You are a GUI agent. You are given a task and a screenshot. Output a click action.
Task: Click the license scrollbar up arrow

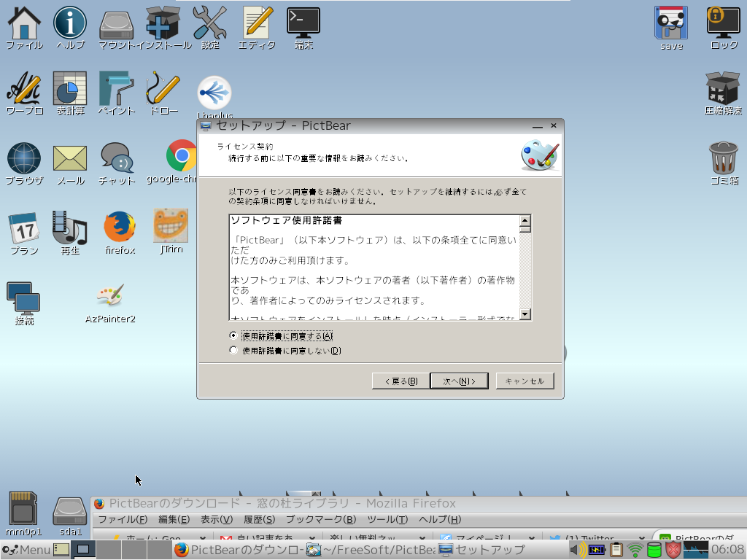tap(525, 220)
